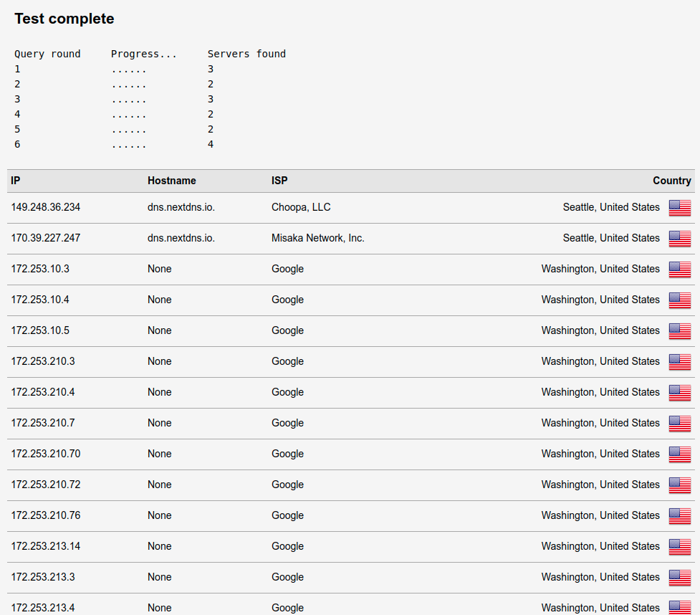This screenshot has height=615, width=700.
Task: Click the Choopa, LLC ISP entry
Action: tap(301, 207)
